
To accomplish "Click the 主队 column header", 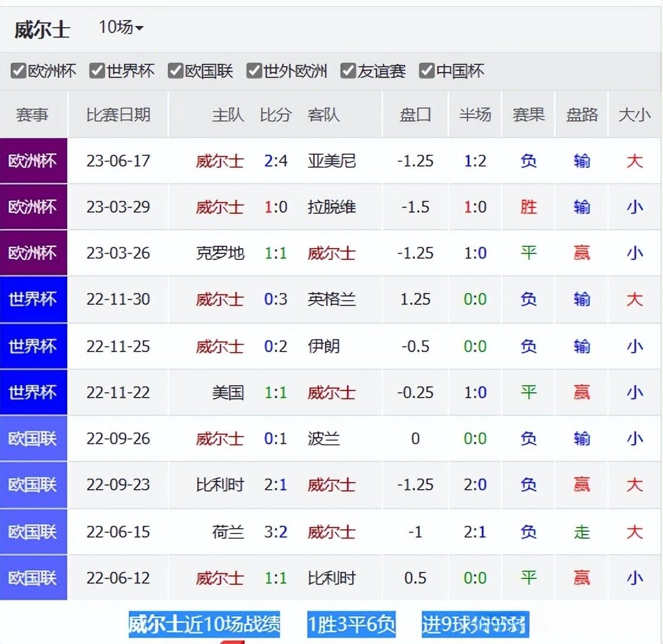I will [x=228, y=115].
